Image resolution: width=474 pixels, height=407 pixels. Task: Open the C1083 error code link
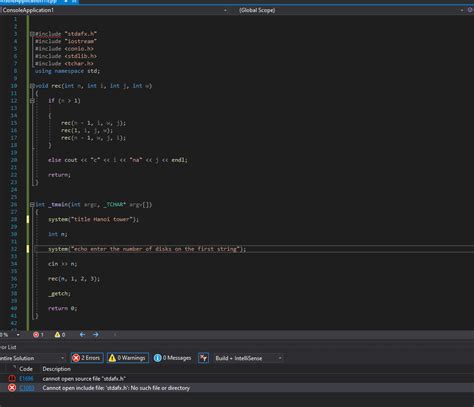pos(27,388)
